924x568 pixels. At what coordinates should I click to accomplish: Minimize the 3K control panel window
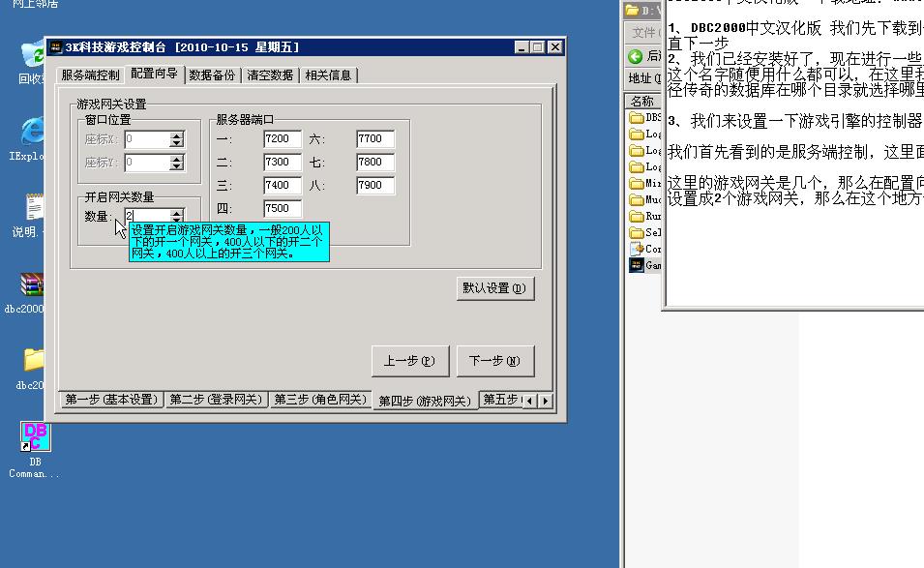coord(522,47)
